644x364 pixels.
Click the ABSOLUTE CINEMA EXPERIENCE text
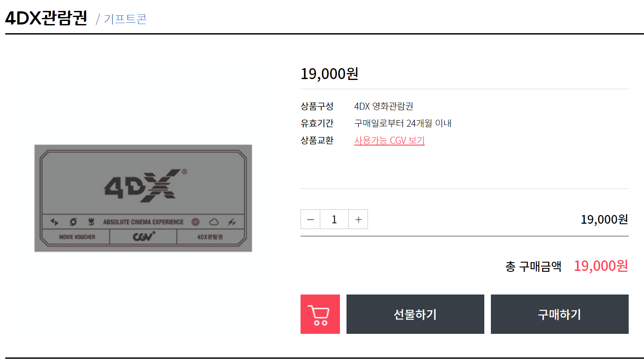(143, 222)
